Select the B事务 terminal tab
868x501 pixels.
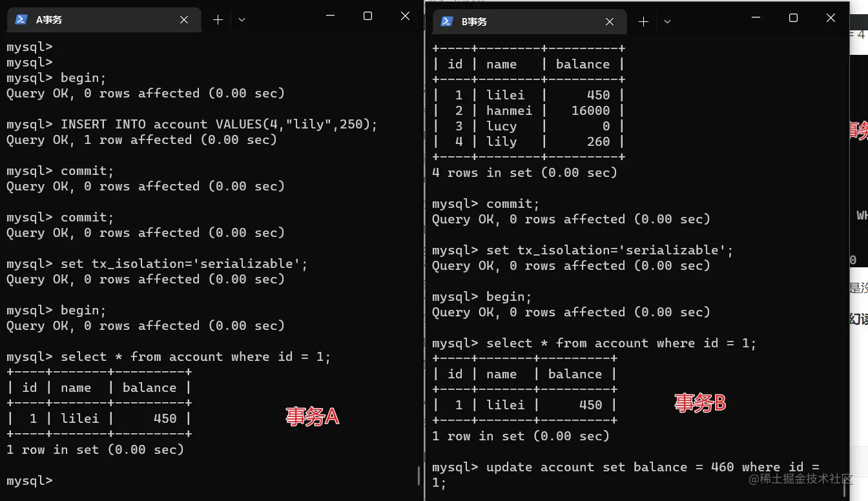(x=530, y=22)
